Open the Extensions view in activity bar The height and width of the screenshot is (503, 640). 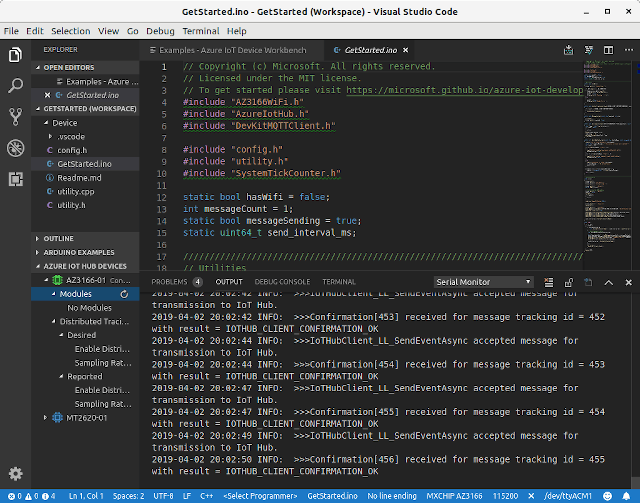coord(15,179)
